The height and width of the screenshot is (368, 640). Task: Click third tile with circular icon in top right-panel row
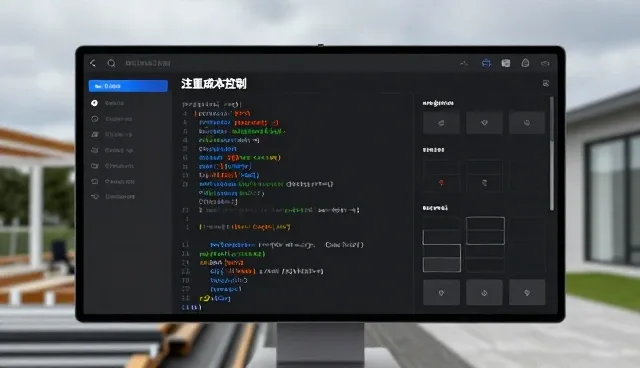tap(527, 122)
